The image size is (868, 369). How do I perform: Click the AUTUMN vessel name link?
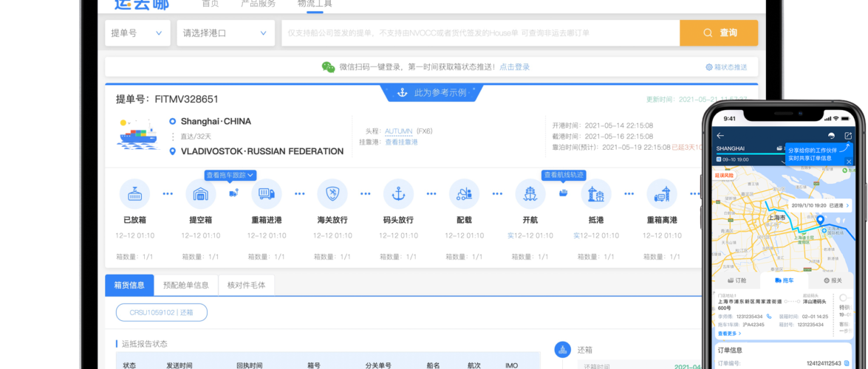pos(399,131)
